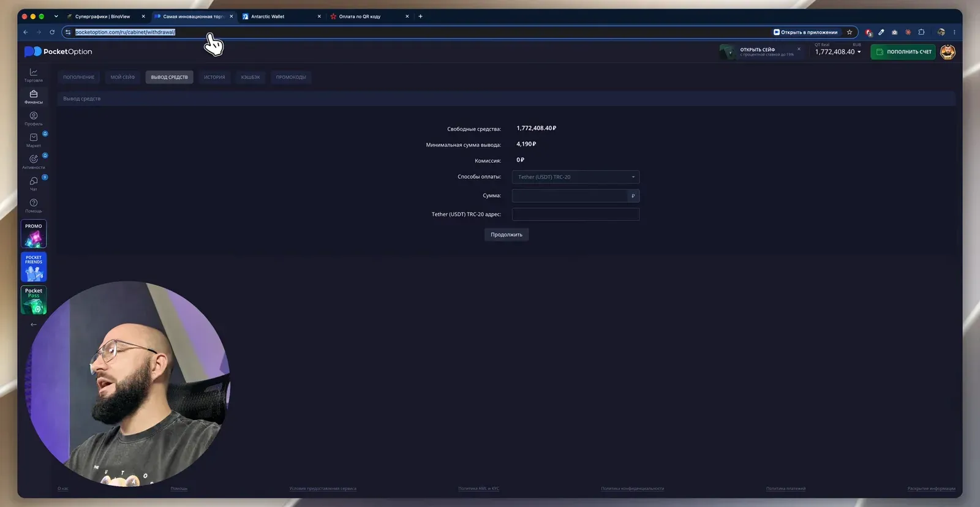
Task: Open the Торговля trading section
Action: point(34,75)
